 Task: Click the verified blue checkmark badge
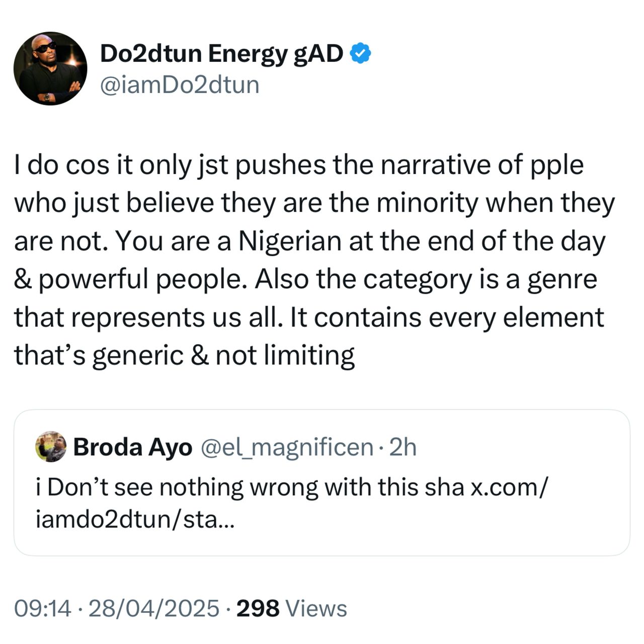[x=360, y=54]
